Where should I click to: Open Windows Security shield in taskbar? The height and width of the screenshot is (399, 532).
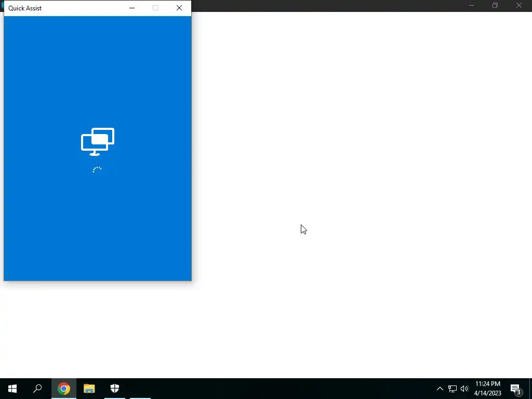coord(115,389)
